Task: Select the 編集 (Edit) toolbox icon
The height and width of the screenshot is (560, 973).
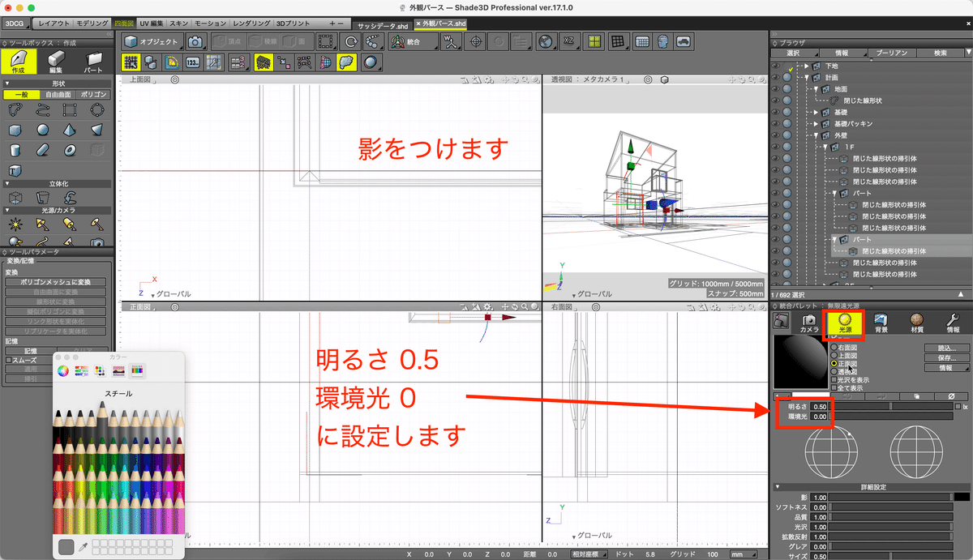Action: 56,62
